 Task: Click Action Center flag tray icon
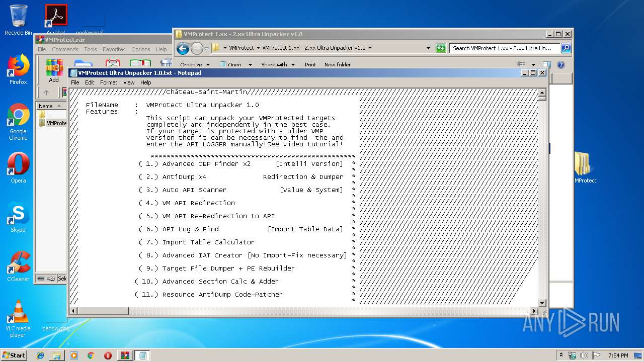click(596, 355)
